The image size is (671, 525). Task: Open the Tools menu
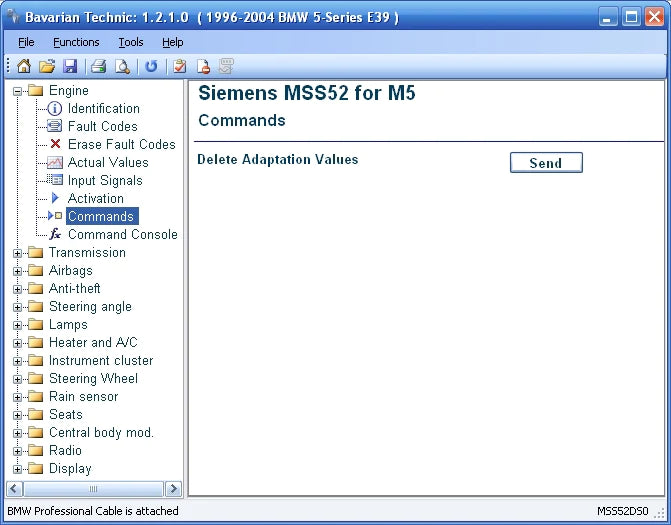click(130, 42)
